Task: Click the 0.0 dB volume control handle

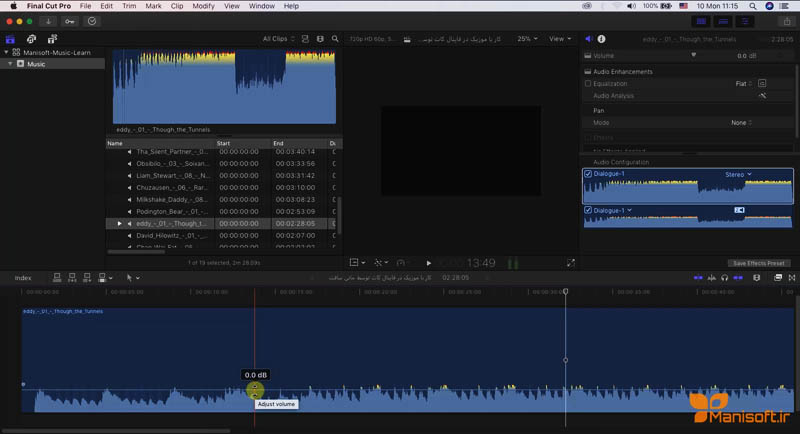Action: point(255,391)
